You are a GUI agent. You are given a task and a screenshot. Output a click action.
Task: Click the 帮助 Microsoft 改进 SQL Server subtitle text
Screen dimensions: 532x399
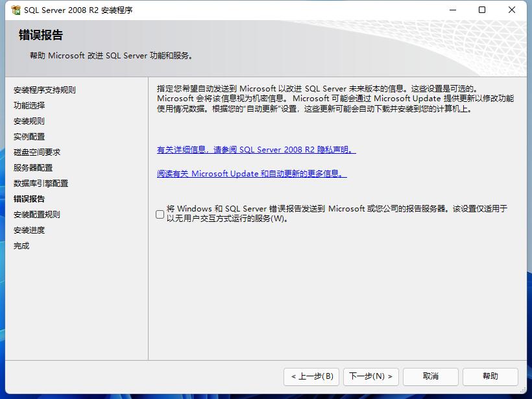112,56
